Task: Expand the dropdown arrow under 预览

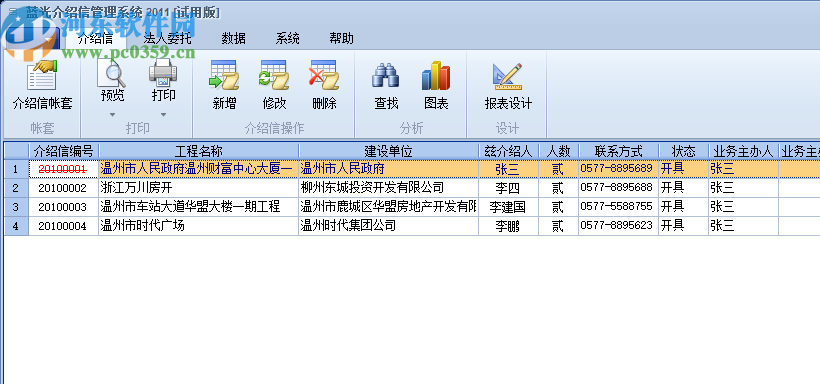Action: coord(112,115)
